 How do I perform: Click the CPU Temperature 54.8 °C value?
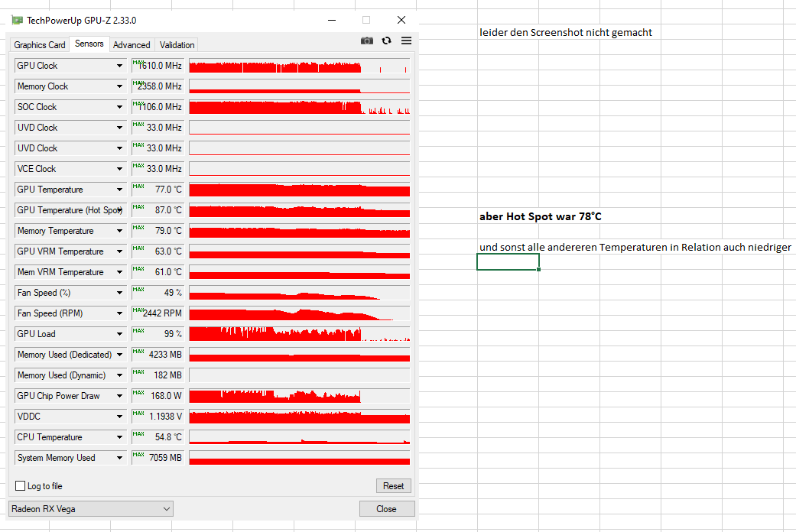click(x=158, y=437)
